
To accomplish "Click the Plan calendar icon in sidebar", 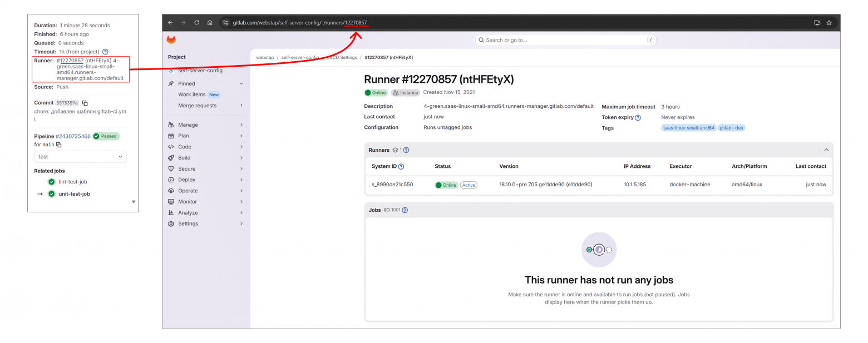I will (171, 136).
